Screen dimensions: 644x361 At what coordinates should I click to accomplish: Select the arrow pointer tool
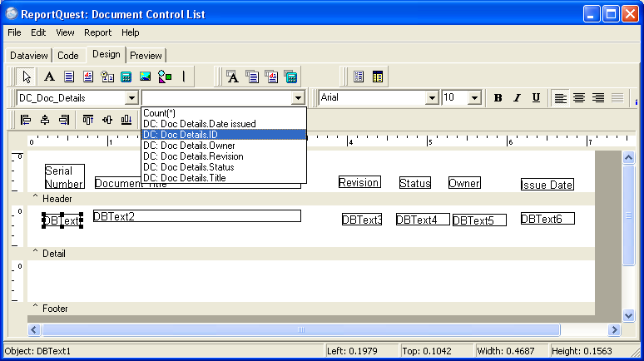click(x=27, y=77)
